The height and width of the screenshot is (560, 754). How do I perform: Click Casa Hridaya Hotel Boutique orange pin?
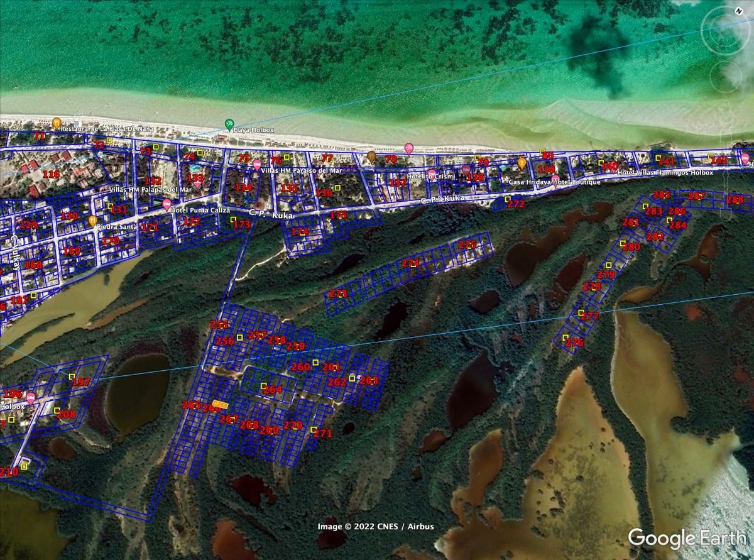(x=522, y=163)
